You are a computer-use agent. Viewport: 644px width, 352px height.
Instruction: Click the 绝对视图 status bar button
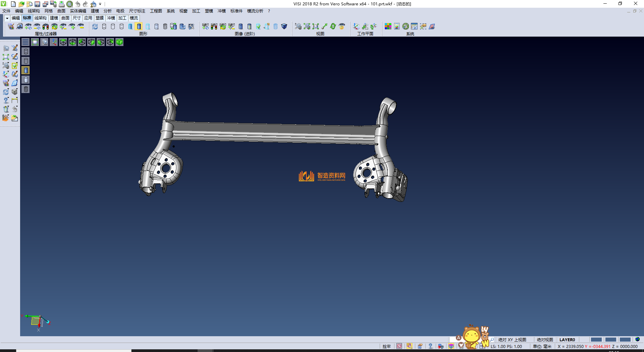pyautogui.click(x=545, y=340)
